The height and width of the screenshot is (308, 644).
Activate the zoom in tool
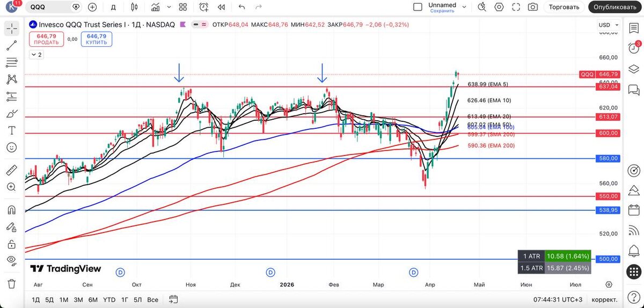[x=12, y=187]
